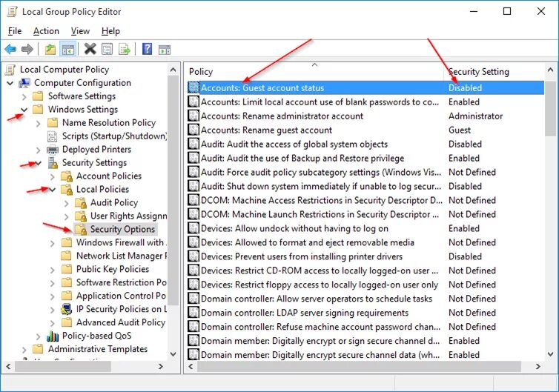Viewport: 559px width, 392px height.
Task: Click the Delete X toolbar icon
Action: point(90,49)
